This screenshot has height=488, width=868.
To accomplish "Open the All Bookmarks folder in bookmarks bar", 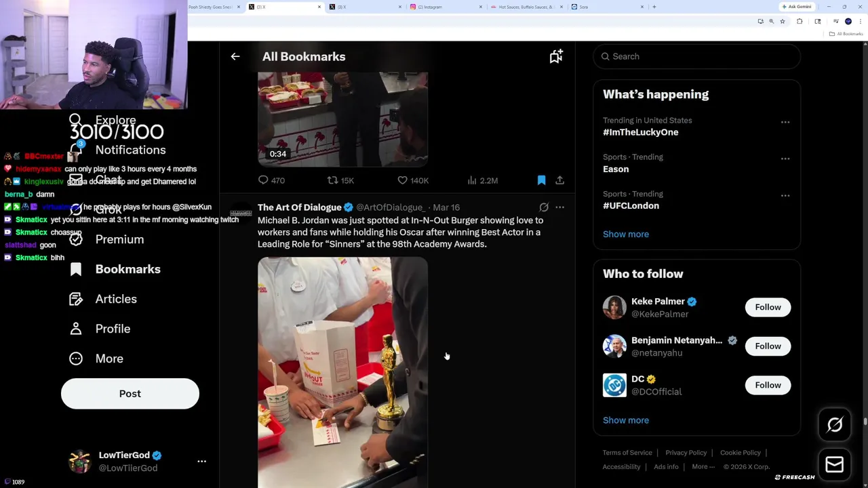I will [847, 34].
